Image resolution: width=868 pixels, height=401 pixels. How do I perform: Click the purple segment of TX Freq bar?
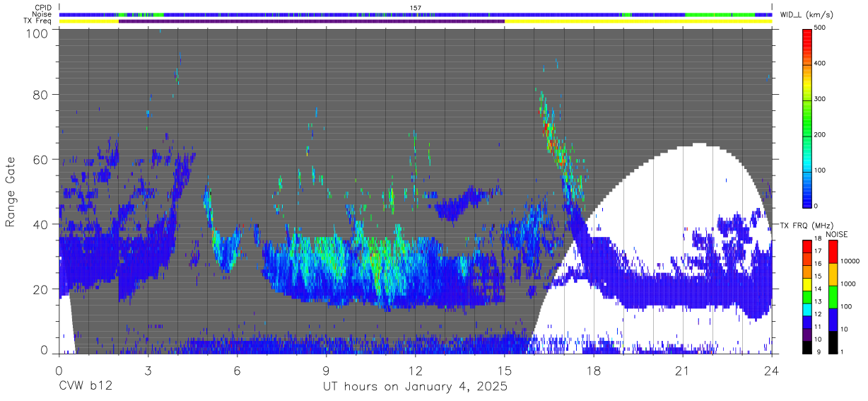pyautogui.click(x=312, y=21)
